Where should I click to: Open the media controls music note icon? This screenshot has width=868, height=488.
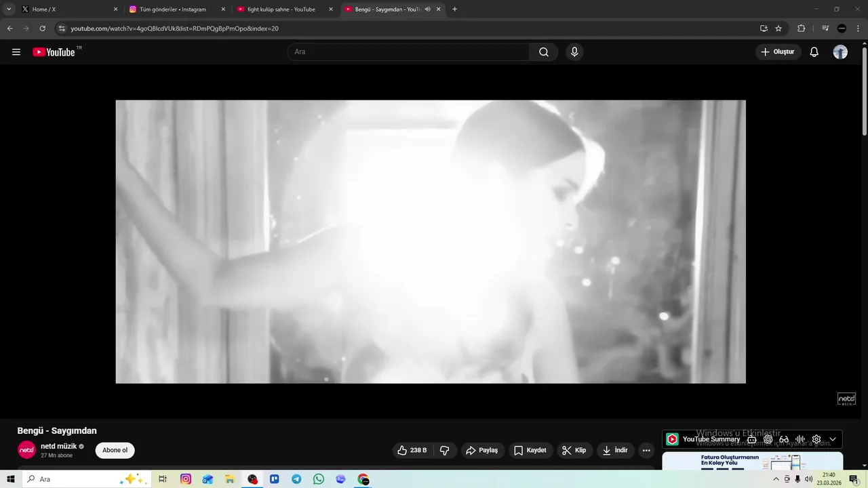click(825, 28)
